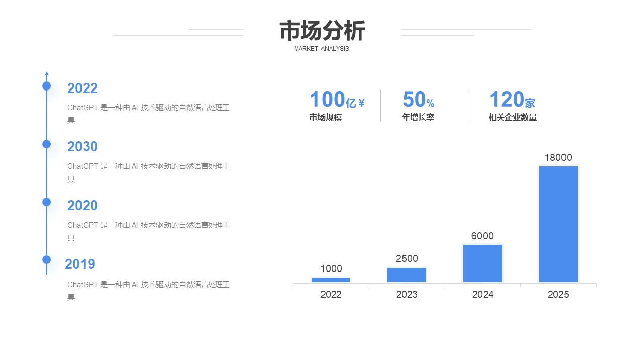Image resolution: width=644 pixels, height=362 pixels.
Task: Click the ChatGPT description under 2022 heading
Action: [149, 114]
